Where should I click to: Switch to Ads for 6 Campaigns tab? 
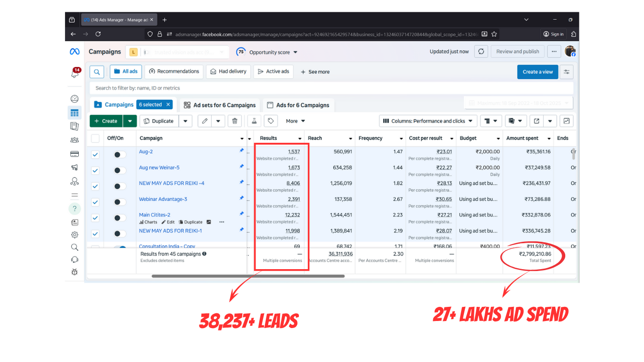(298, 105)
